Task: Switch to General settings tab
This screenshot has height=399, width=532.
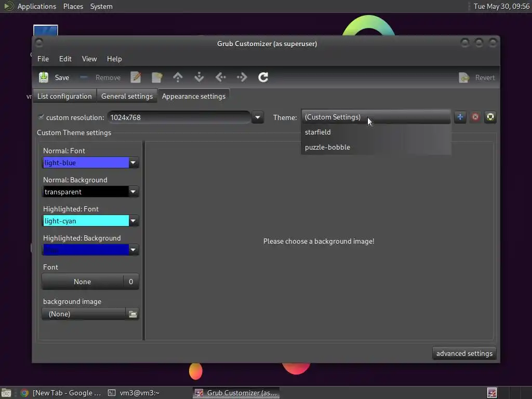Action: click(x=127, y=96)
